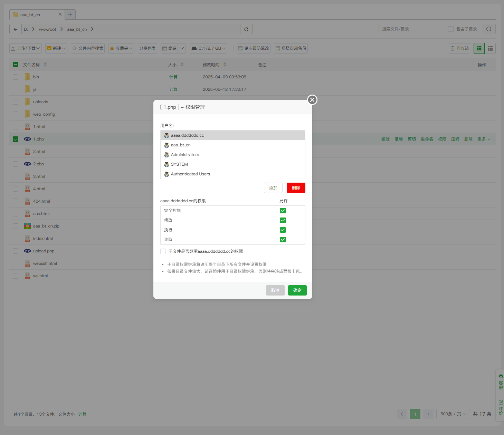Screen dimensions: 504x435
Task: Click the back arrow navigation icon
Action: pos(16,29)
